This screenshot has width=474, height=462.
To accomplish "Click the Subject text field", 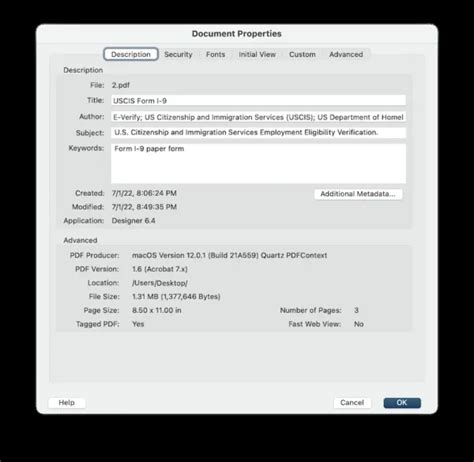I will (258, 132).
